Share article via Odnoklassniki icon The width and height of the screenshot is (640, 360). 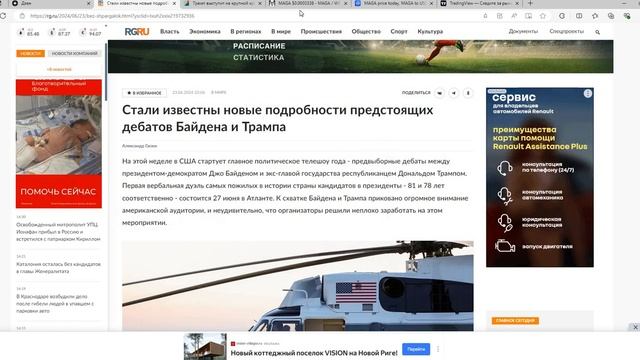468,93
